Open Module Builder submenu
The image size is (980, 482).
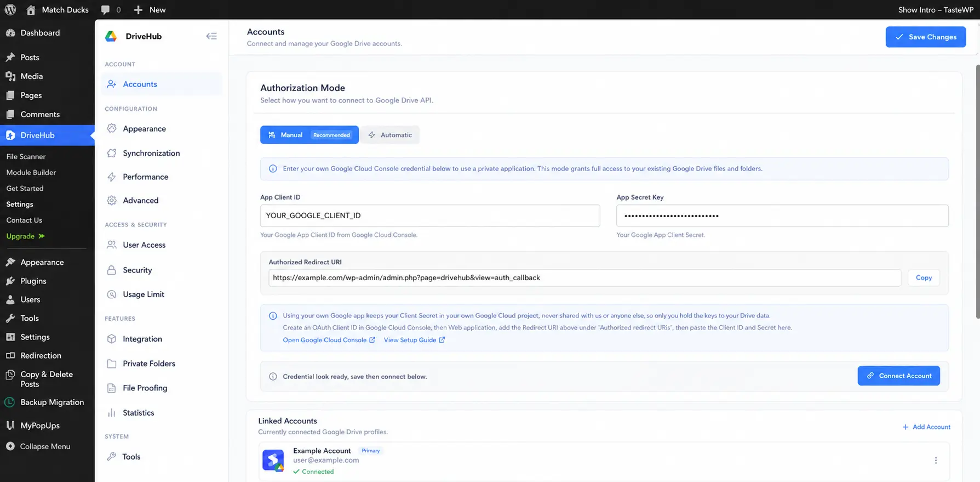coord(31,172)
